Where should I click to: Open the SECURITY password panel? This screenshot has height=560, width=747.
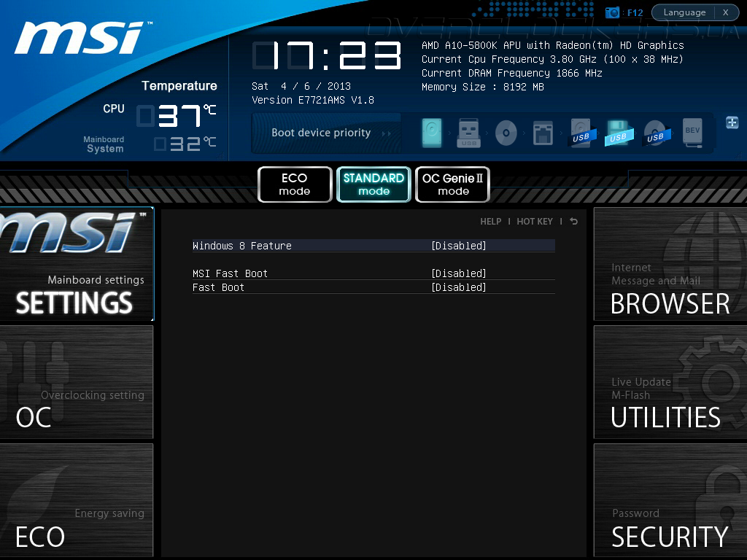pos(670,500)
